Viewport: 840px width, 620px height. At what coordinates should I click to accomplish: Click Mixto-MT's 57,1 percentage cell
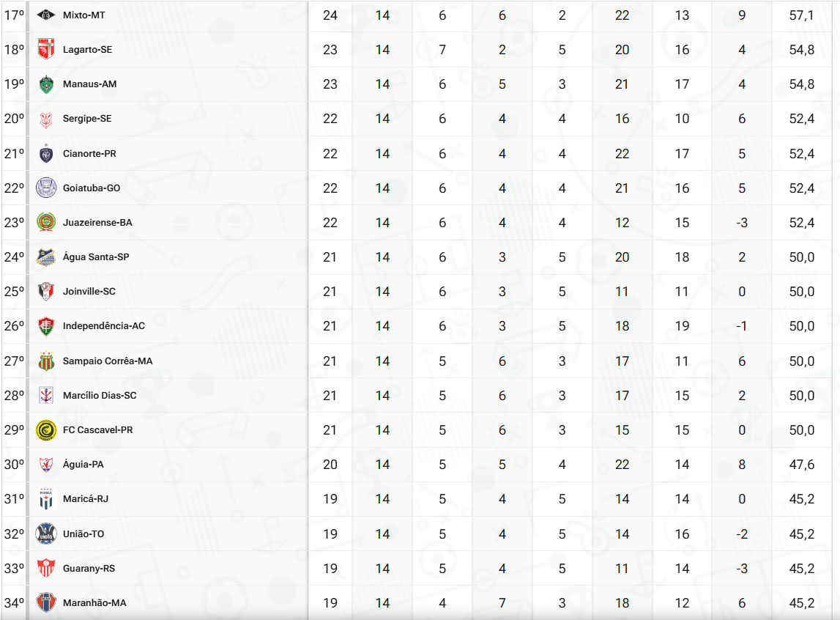coord(801,15)
